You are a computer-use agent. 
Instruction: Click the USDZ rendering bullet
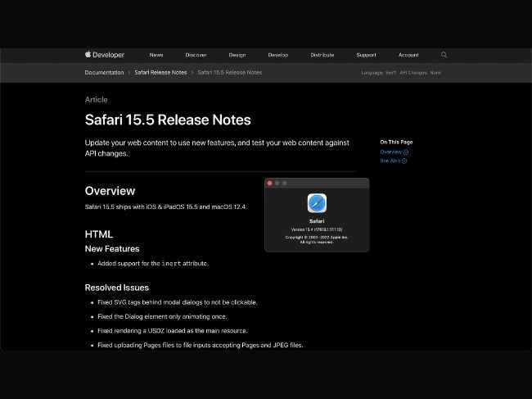[x=173, y=331]
